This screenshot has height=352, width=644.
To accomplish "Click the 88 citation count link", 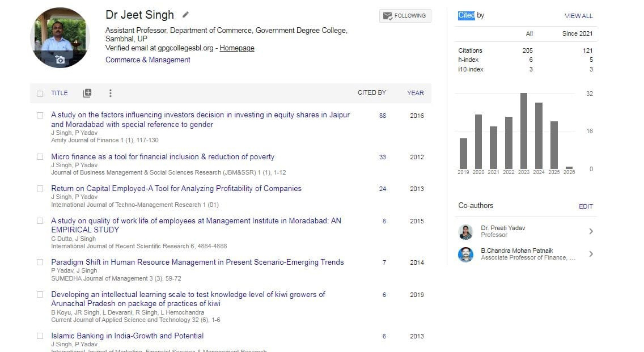I will [383, 116].
